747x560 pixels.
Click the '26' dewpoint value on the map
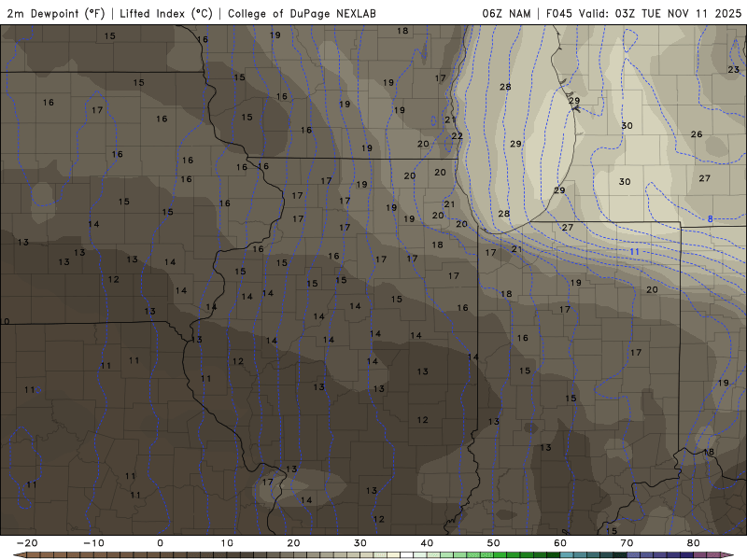point(697,134)
